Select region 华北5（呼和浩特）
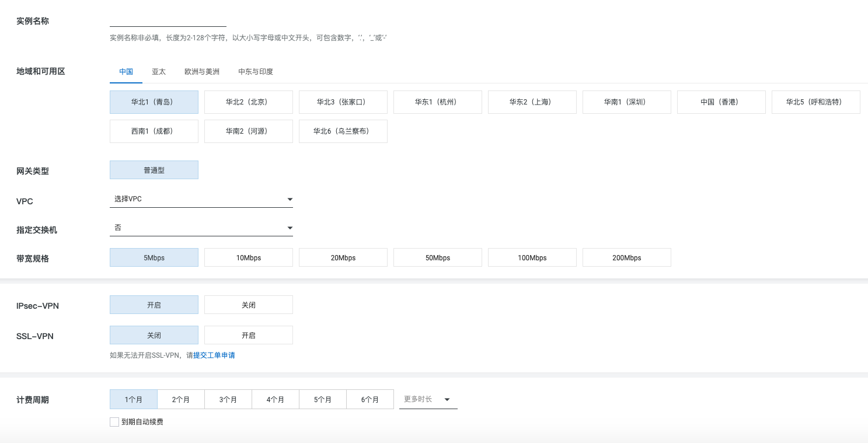 coord(816,102)
